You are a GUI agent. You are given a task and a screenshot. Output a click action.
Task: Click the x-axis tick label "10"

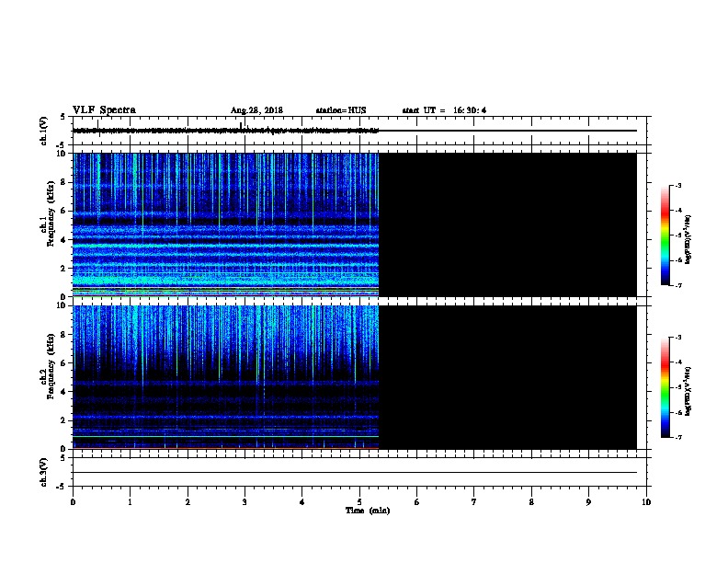click(646, 502)
